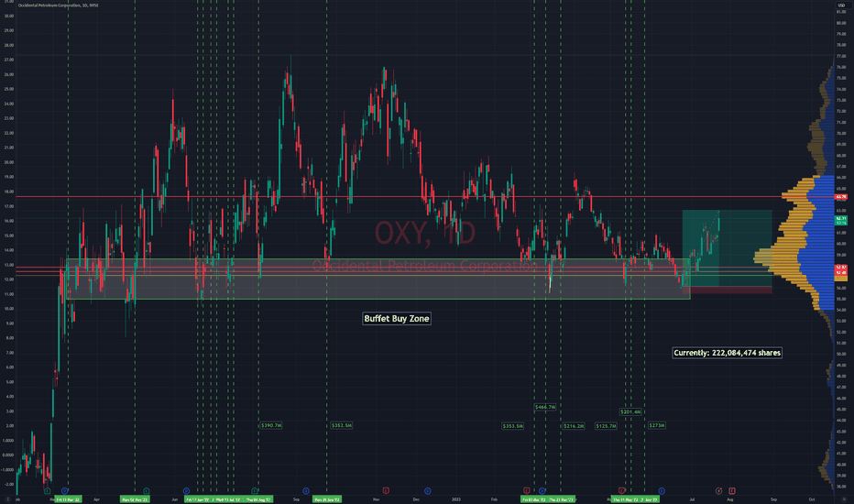
Task: Open the red earnings marker in May 2023
Action: click(621, 491)
